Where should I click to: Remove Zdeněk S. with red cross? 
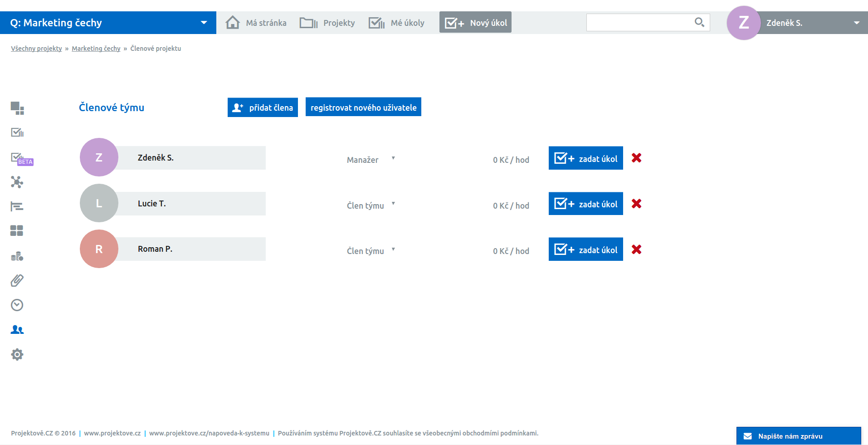[x=636, y=158]
